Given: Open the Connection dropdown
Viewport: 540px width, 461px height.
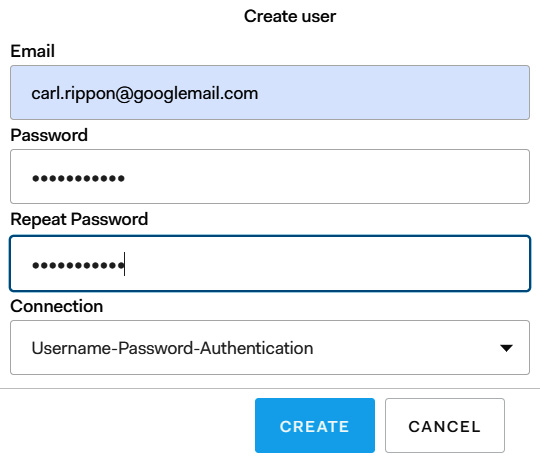Looking at the screenshot, I should pos(270,347).
